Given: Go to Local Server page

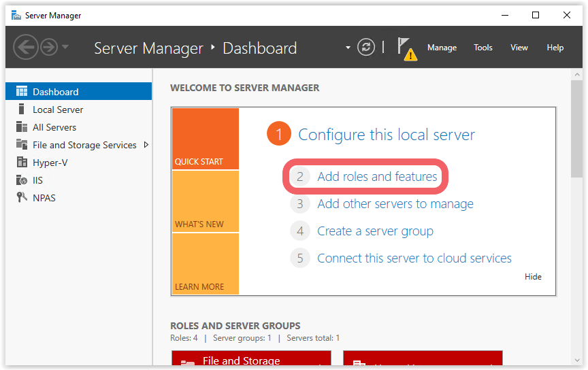Looking at the screenshot, I should [58, 110].
